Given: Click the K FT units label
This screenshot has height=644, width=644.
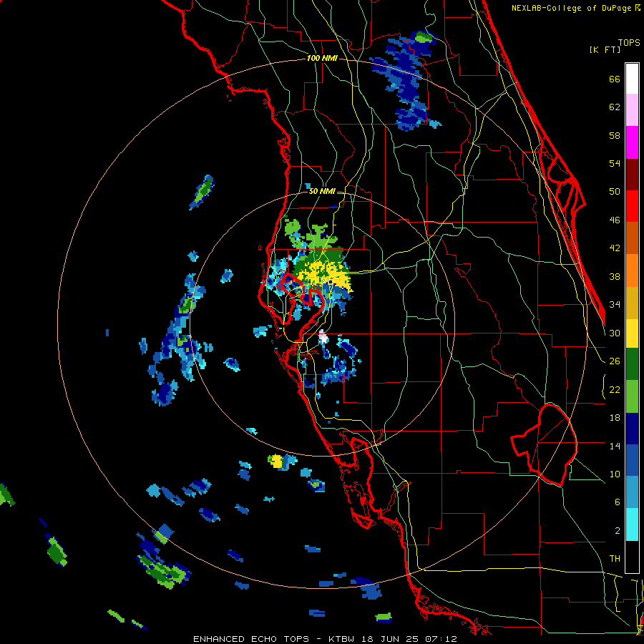Looking at the screenshot, I should (605, 49).
